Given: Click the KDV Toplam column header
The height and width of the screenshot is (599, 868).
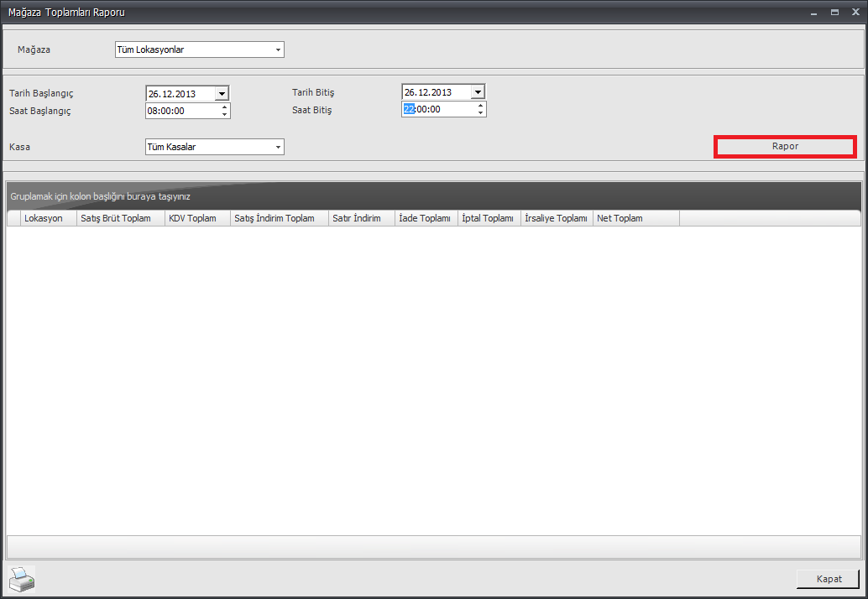Looking at the screenshot, I should tap(193, 218).
